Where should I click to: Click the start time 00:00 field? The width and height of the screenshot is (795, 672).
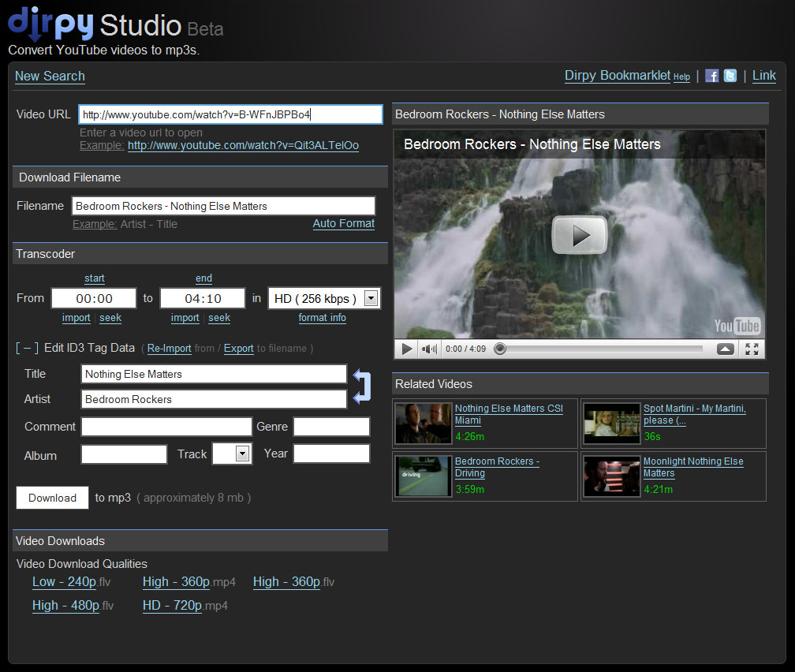tap(94, 298)
